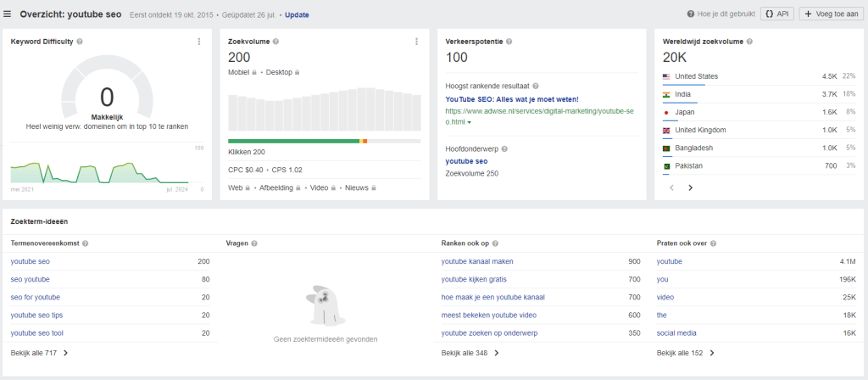The width and height of the screenshot is (868, 380).
Task: Click the API button
Action: click(x=777, y=14)
